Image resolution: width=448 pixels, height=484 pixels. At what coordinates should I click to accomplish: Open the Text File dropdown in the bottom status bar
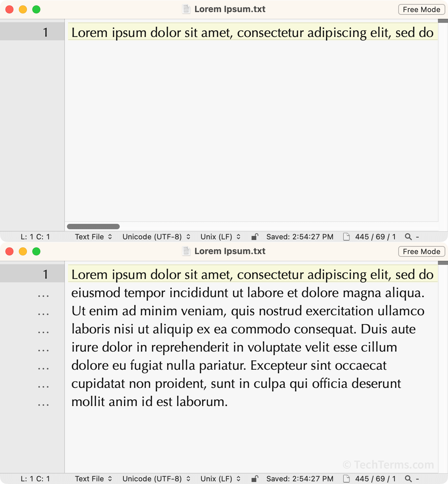pyautogui.click(x=93, y=479)
